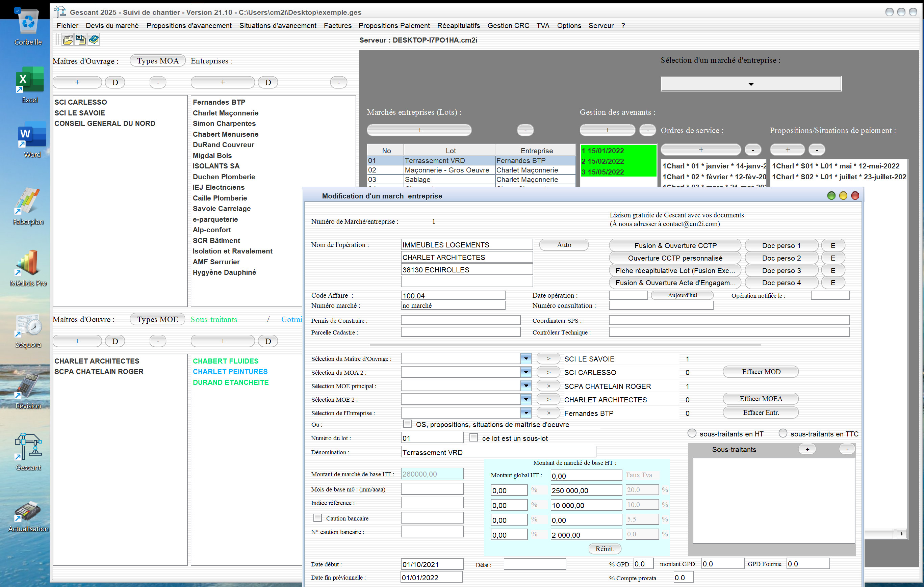Open the Sélection d'un marché d'entreprise dropdown
This screenshot has width=924, height=587.
[751, 84]
